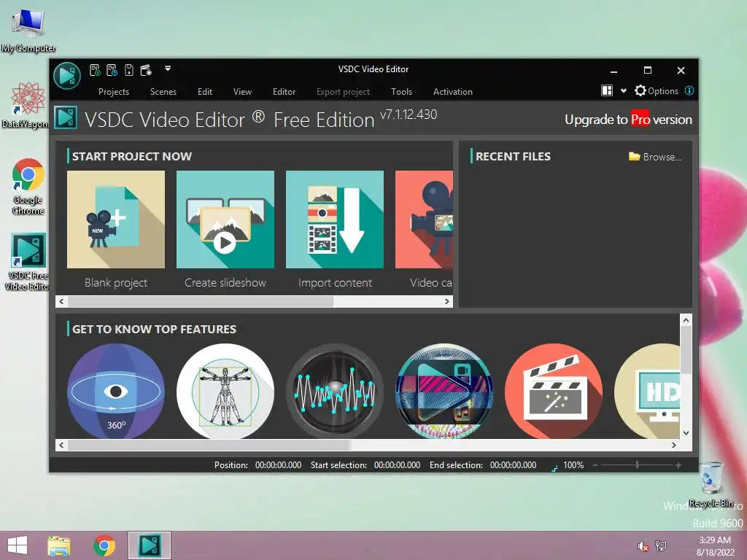Open the Projects menu
747x560 pixels.
[113, 91]
